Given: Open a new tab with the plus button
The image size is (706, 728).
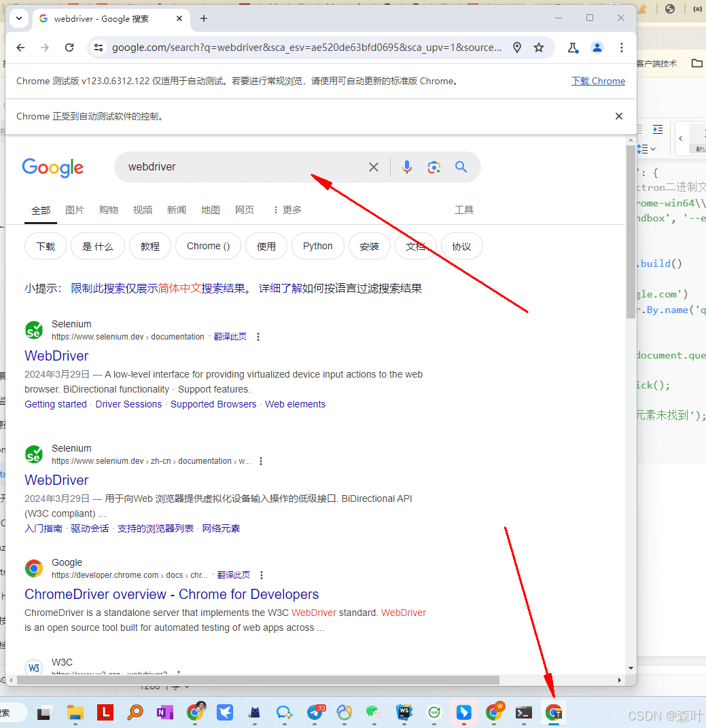Looking at the screenshot, I should pyautogui.click(x=203, y=18).
